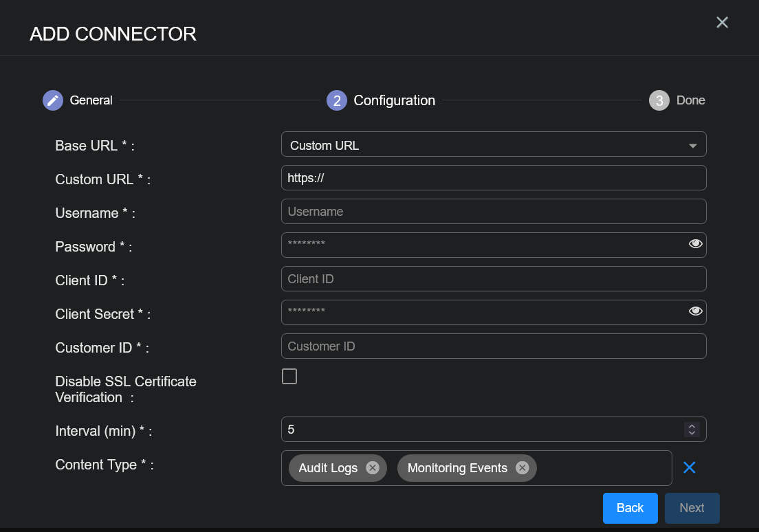Select the Done step label
This screenshot has width=759, height=532.
(x=690, y=100)
